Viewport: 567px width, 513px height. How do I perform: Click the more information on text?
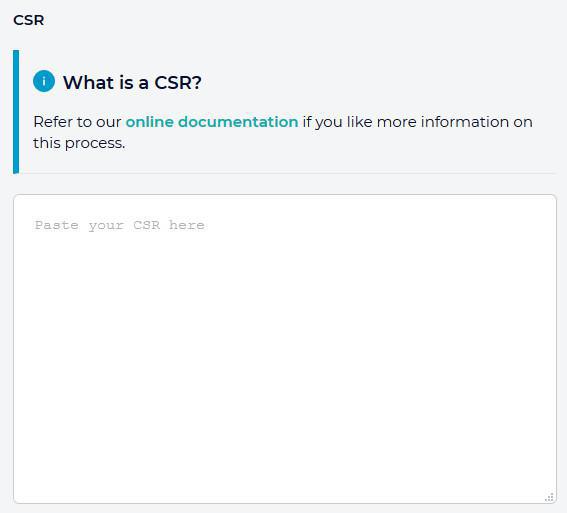click(x=455, y=122)
